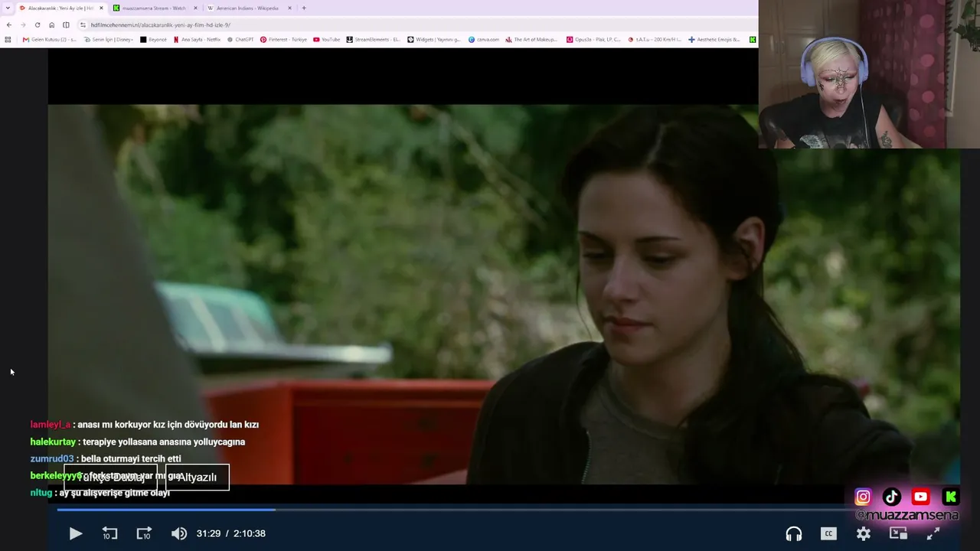Click chat username lamleyl_a
The image size is (980, 551).
[50, 425]
